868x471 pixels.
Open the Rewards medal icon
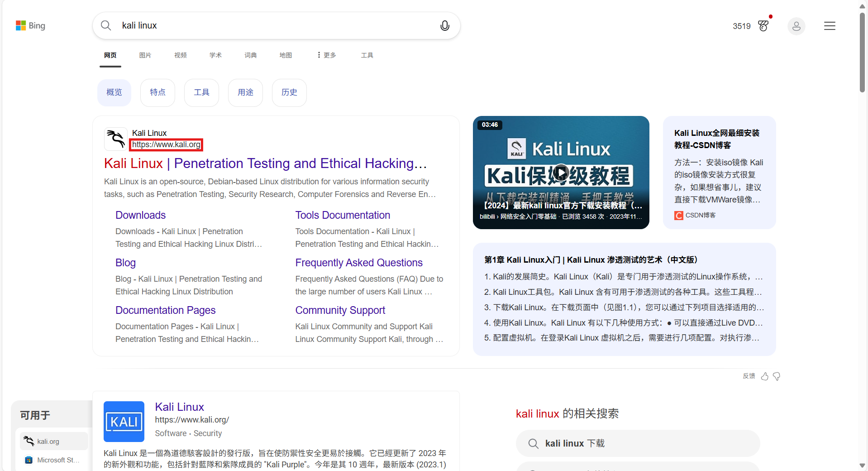point(763,26)
